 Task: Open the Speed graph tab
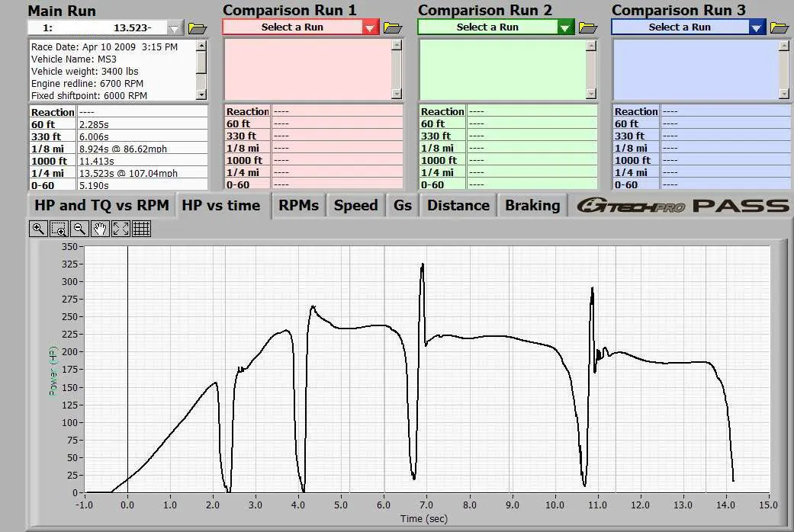click(x=355, y=206)
